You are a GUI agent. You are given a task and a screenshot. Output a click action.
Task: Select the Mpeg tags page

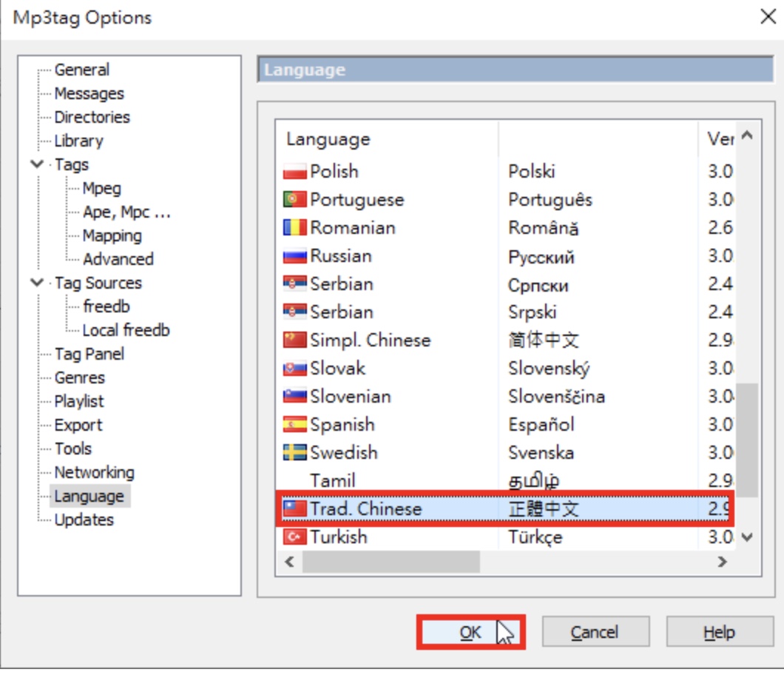pyautogui.click(x=102, y=189)
